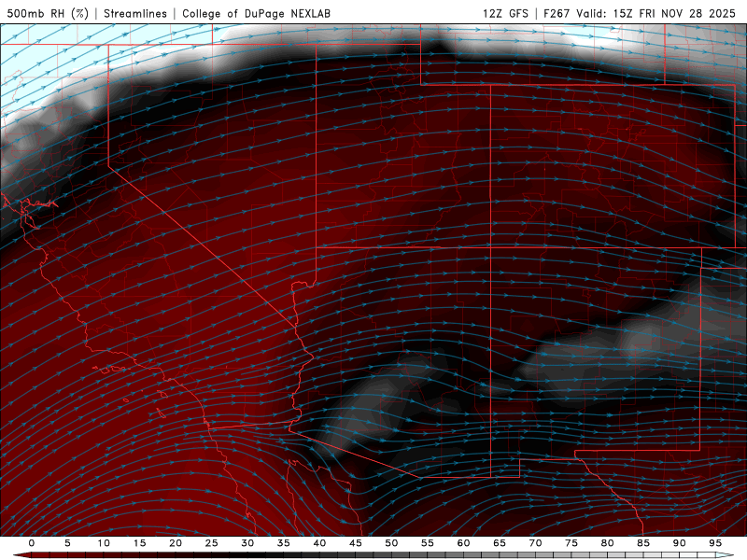Click the "F267 Valid: 15Z FRI NOV 28 2025" text
Screen dimensions: 747x560
(640, 13)
